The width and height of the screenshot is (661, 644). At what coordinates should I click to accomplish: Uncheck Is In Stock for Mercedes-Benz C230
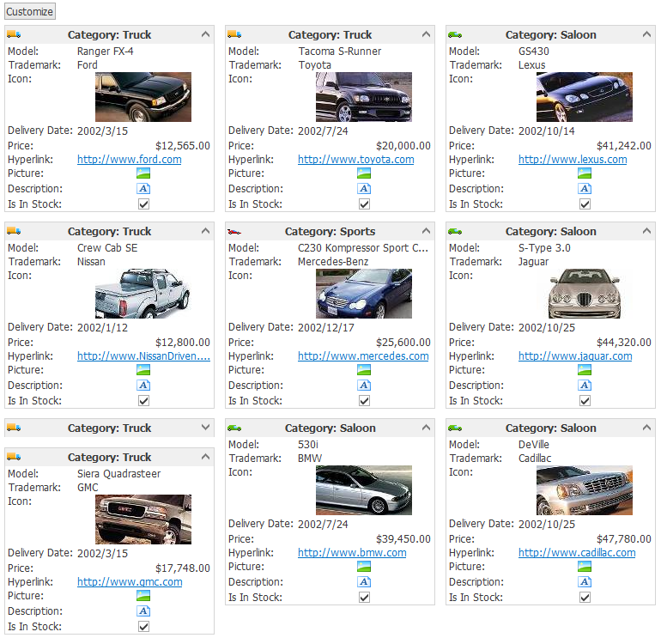point(364,401)
